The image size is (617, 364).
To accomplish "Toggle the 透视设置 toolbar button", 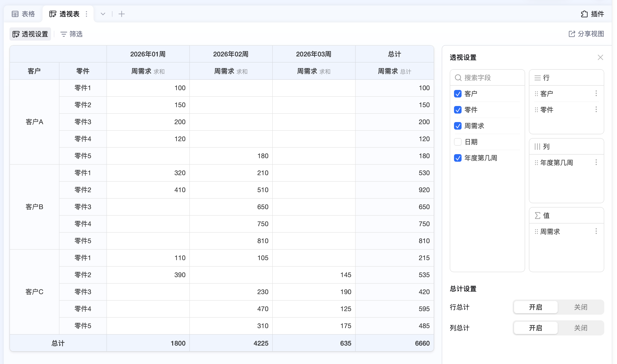I will pyautogui.click(x=30, y=34).
